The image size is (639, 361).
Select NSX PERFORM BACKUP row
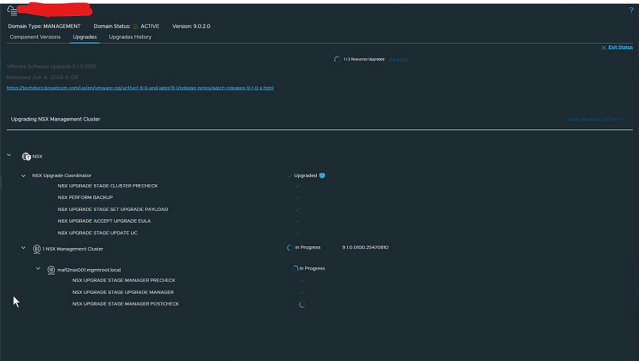pos(85,197)
